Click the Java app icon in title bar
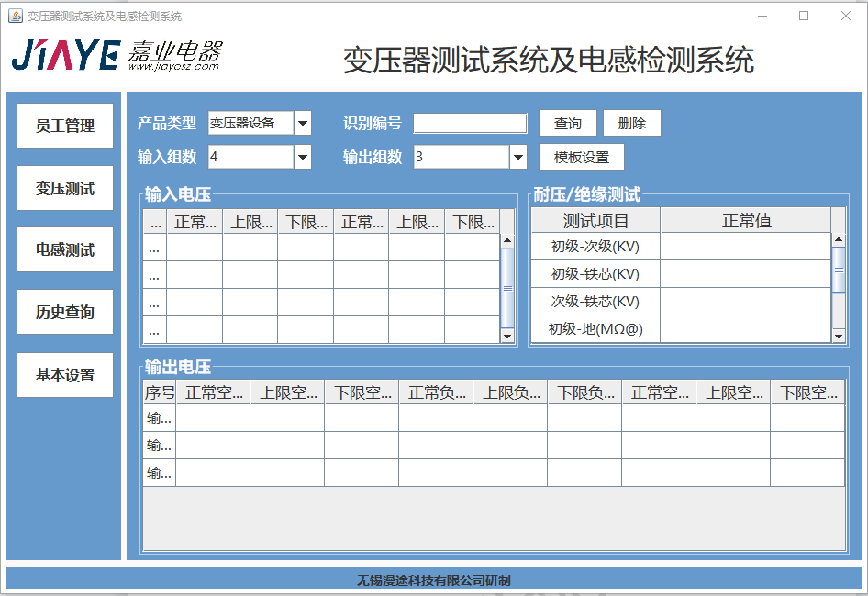 [x=15, y=16]
